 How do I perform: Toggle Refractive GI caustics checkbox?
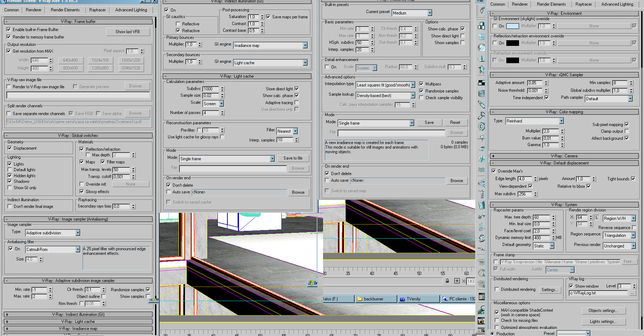[178, 31]
